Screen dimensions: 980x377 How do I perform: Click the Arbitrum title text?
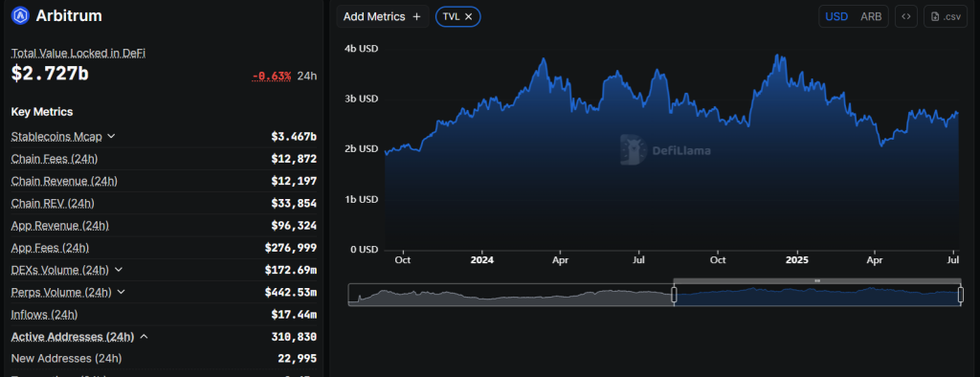click(x=69, y=15)
